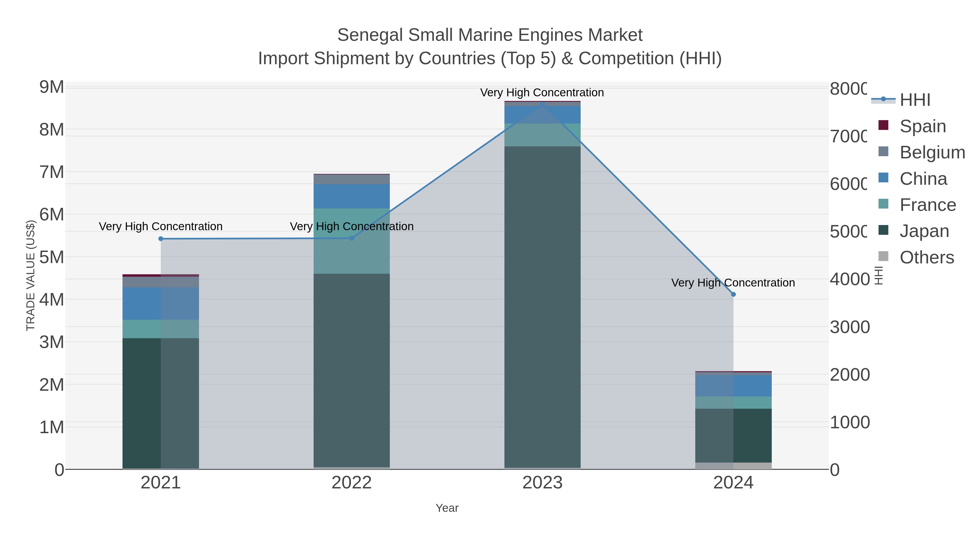Click the 9M left axis tick label
The width and height of the screenshot is (980, 551).
click(x=52, y=87)
